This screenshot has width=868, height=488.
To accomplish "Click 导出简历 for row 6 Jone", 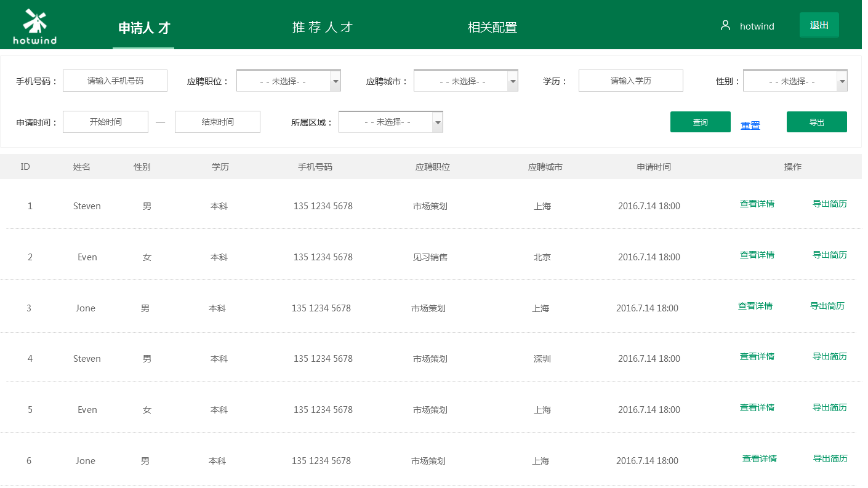I will 830,459.
